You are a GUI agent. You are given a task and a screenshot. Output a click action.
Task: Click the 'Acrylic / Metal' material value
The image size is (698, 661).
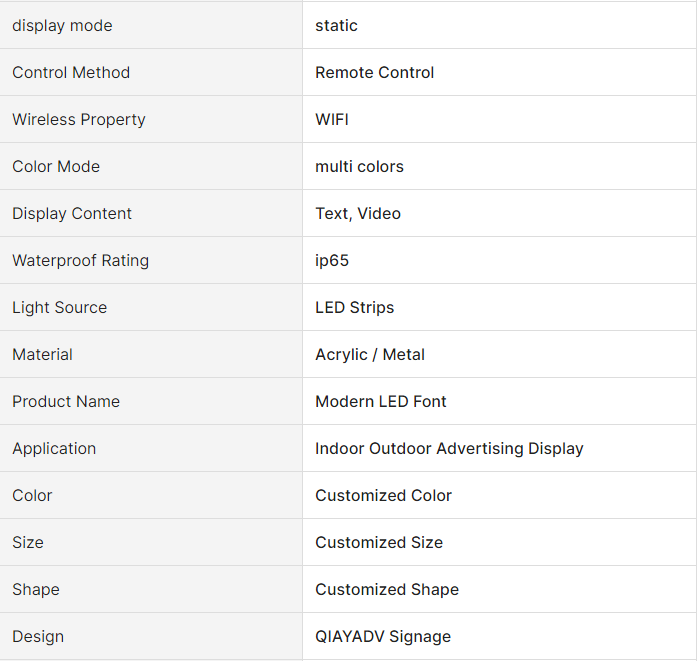point(370,355)
